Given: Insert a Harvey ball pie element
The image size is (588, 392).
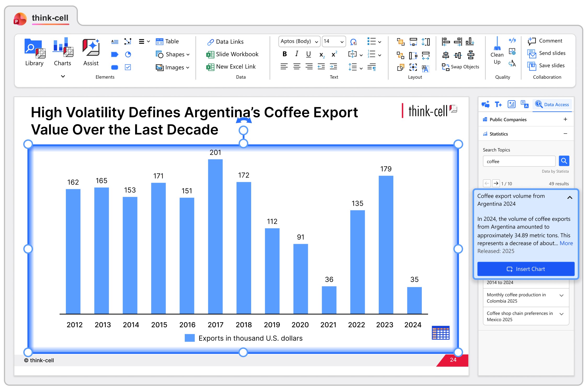Looking at the screenshot, I should [128, 54].
